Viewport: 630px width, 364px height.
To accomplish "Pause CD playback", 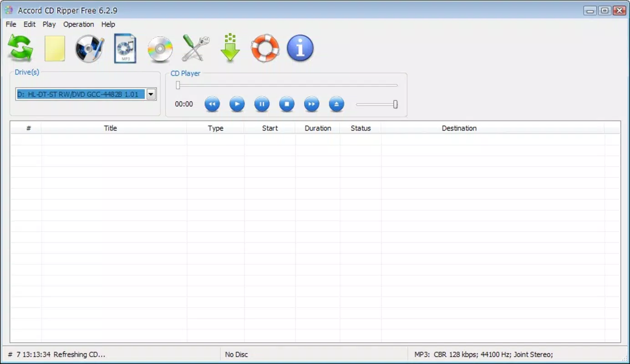I will point(262,104).
